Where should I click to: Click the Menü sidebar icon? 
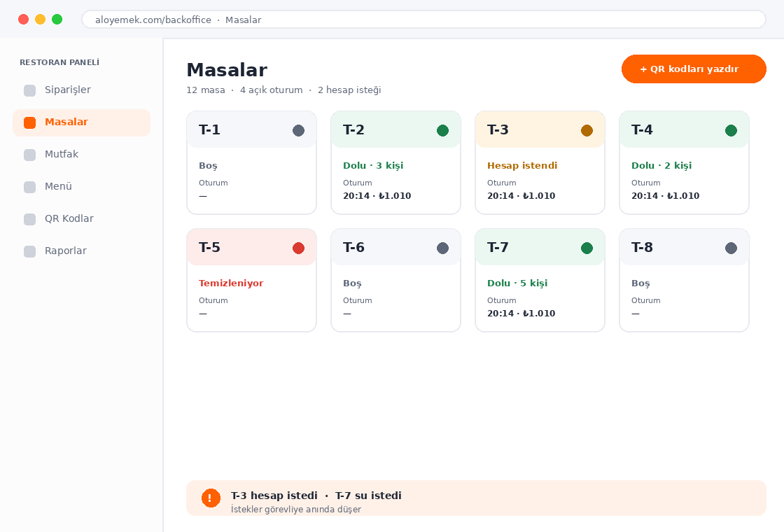30,187
